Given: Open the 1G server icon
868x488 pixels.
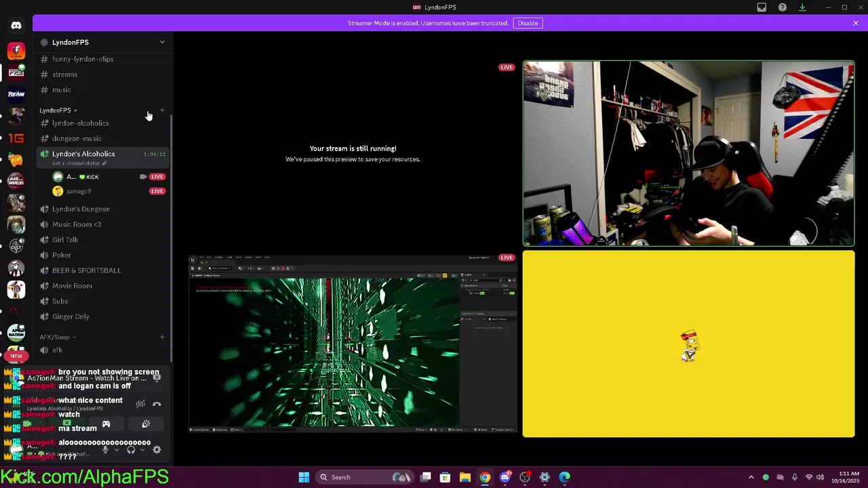Looking at the screenshot, I should tap(16, 138).
